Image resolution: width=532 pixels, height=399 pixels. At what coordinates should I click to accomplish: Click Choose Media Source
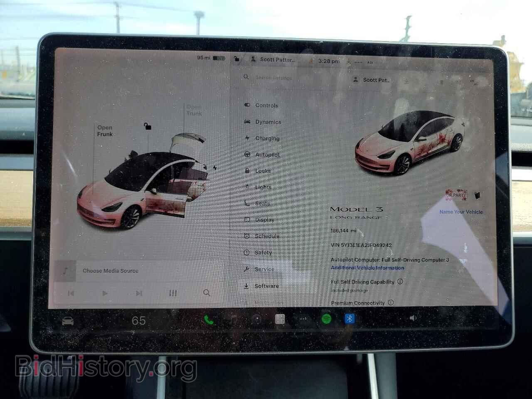tap(111, 271)
